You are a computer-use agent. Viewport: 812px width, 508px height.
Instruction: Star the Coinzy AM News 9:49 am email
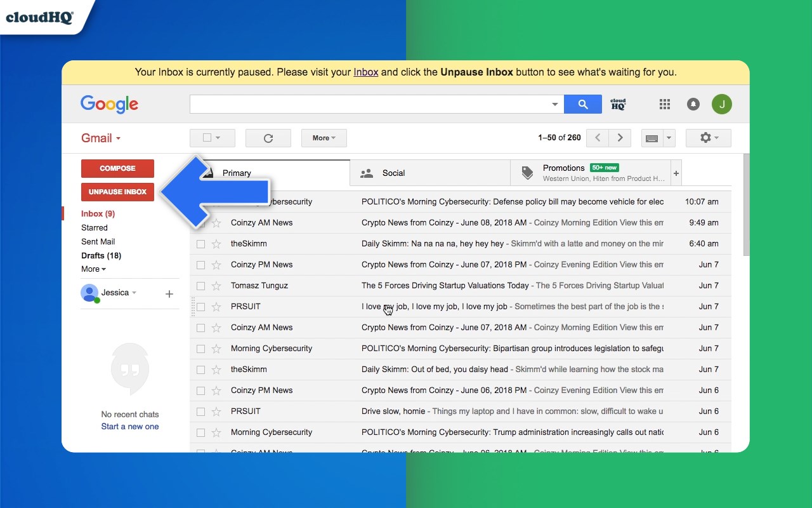(x=216, y=223)
